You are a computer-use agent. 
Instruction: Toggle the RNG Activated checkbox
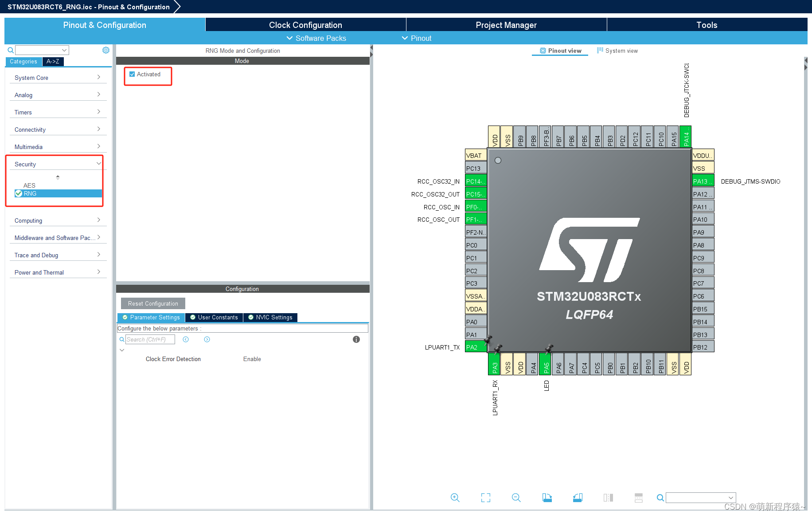[x=132, y=74]
